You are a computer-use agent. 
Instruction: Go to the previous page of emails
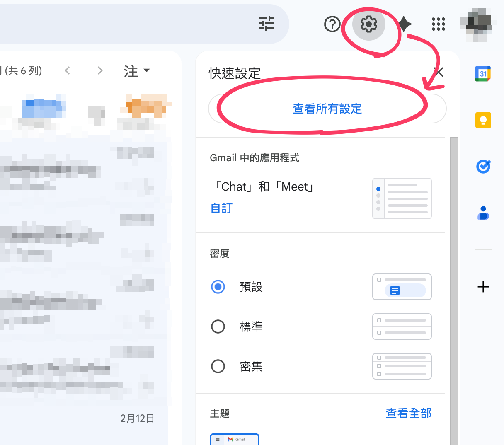click(x=68, y=71)
